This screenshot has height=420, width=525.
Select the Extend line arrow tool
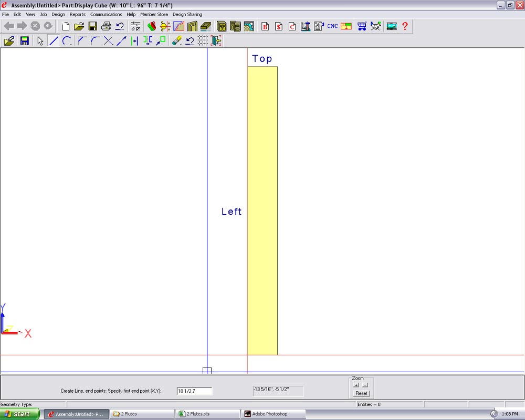[x=121, y=41]
